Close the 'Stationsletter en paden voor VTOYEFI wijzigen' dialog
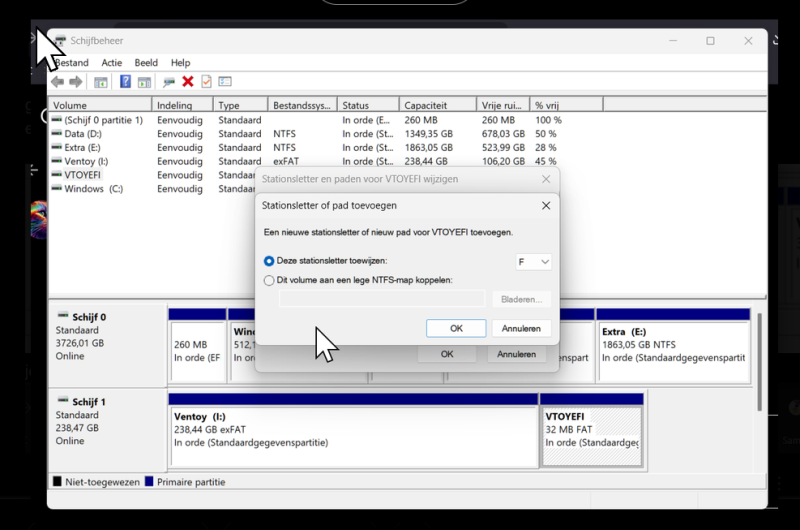The image size is (800, 530). point(546,179)
